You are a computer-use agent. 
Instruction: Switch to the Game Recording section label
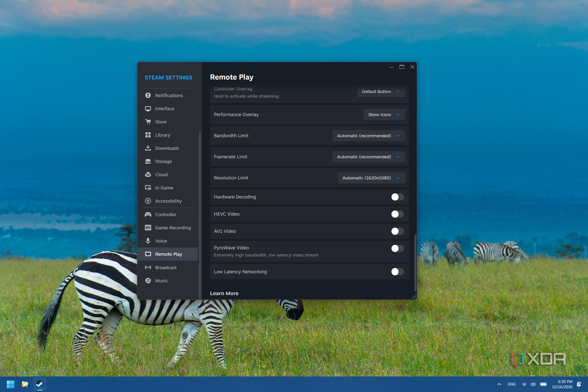173,228
